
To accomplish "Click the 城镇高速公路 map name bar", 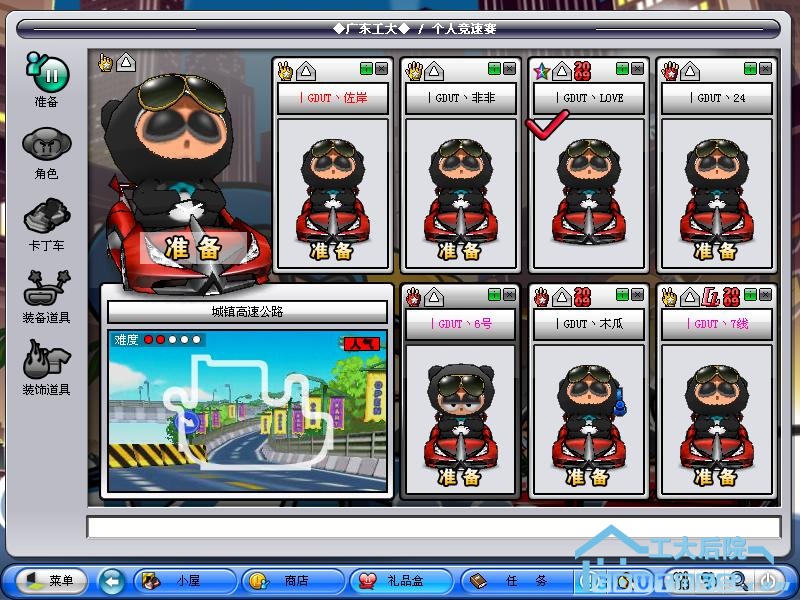I will [x=247, y=312].
